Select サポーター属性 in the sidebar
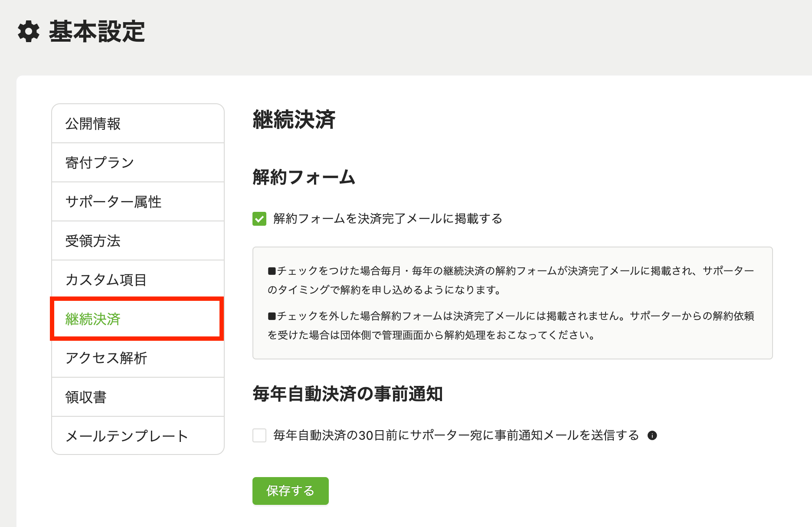812x527 pixels. [138, 202]
